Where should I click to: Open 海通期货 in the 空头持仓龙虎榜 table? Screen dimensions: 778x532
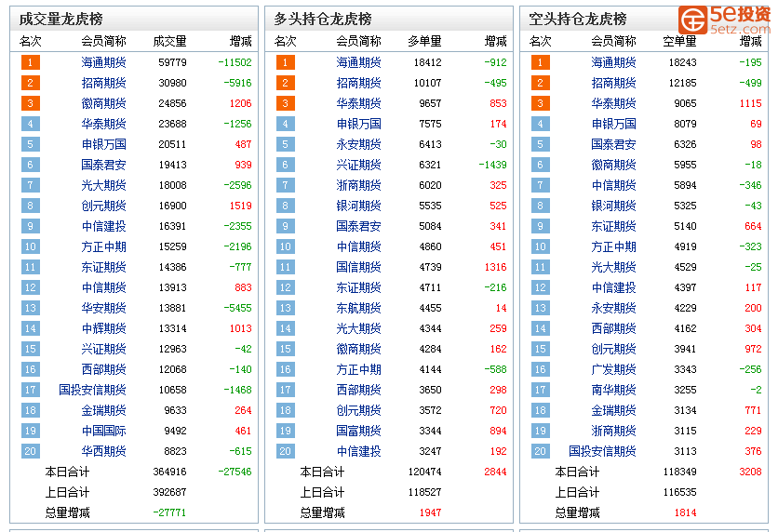click(614, 62)
